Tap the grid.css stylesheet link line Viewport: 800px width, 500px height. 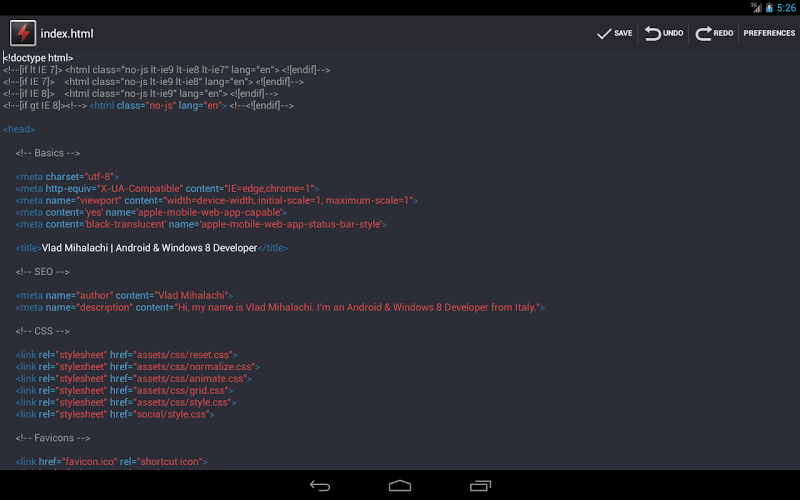[x=124, y=391]
